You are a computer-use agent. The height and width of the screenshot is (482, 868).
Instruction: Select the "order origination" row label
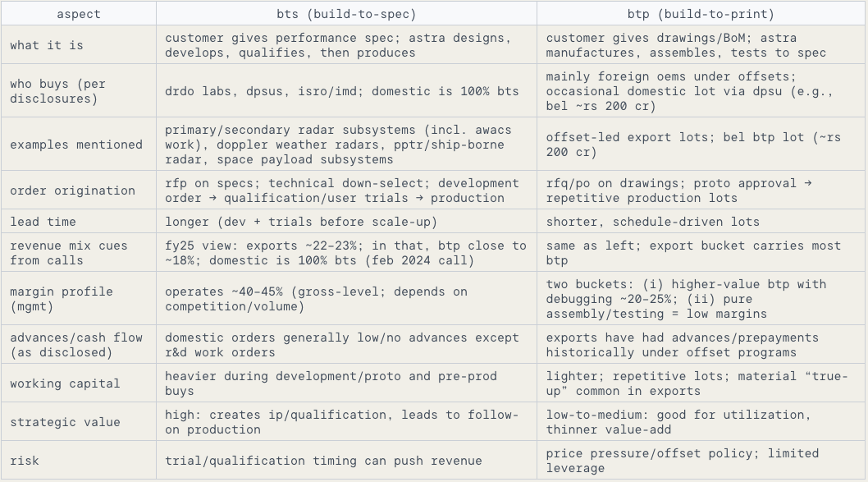[72, 191]
